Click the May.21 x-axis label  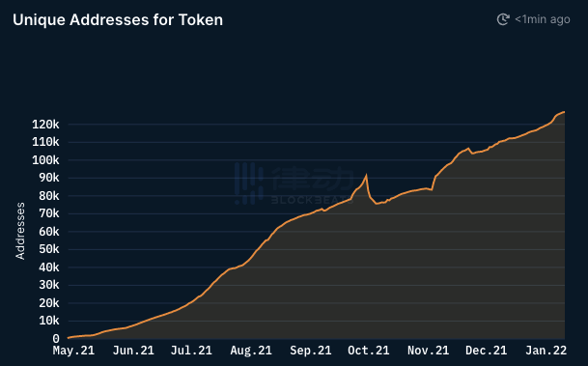(x=73, y=351)
